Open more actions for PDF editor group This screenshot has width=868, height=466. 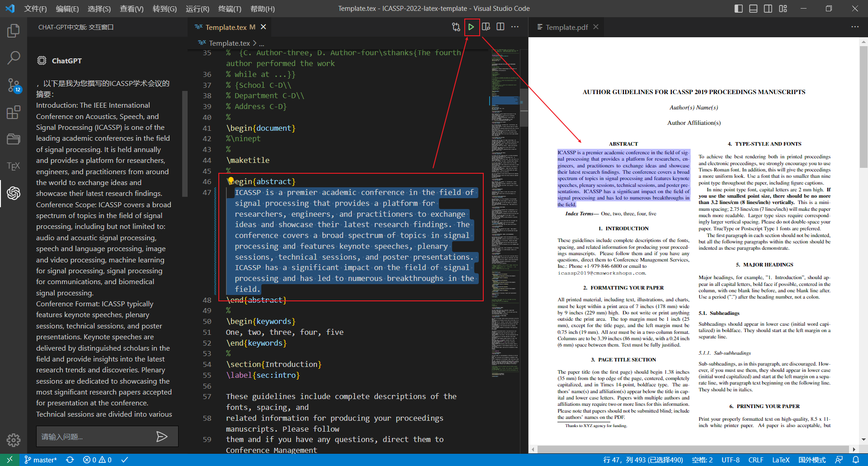(x=855, y=27)
